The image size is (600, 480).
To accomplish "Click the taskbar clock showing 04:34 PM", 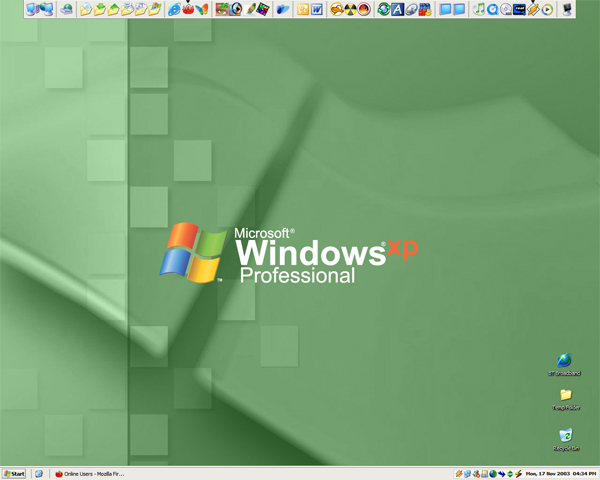I will (x=561, y=474).
